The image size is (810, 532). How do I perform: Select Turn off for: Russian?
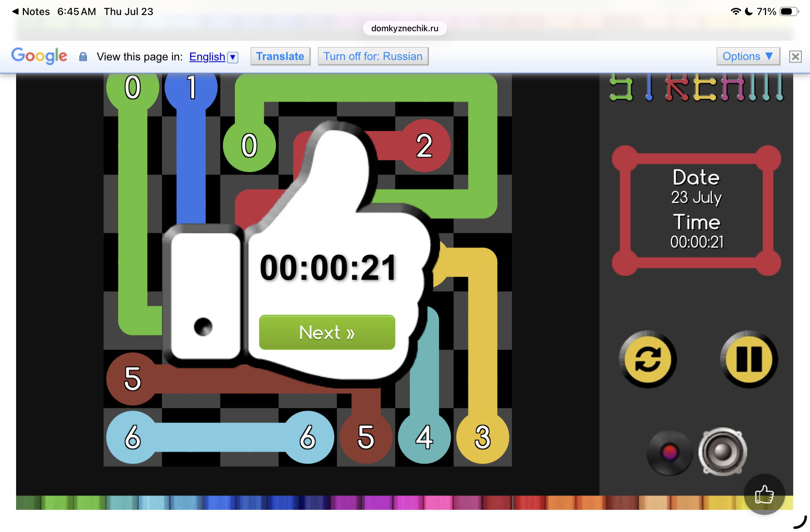[373, 56]
